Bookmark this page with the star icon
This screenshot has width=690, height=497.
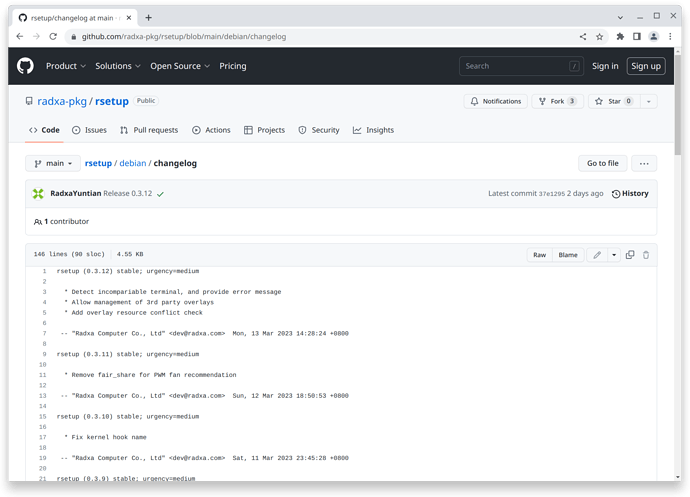tap(599, 37)
